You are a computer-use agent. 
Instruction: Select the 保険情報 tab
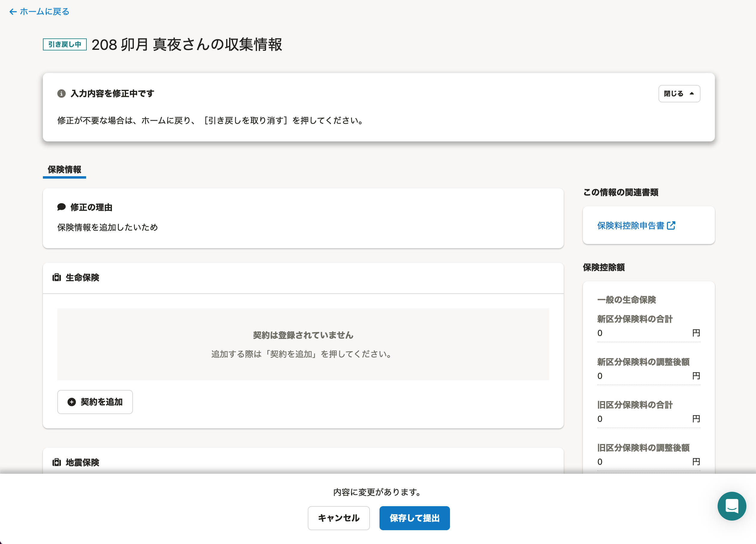coord(64,169)
